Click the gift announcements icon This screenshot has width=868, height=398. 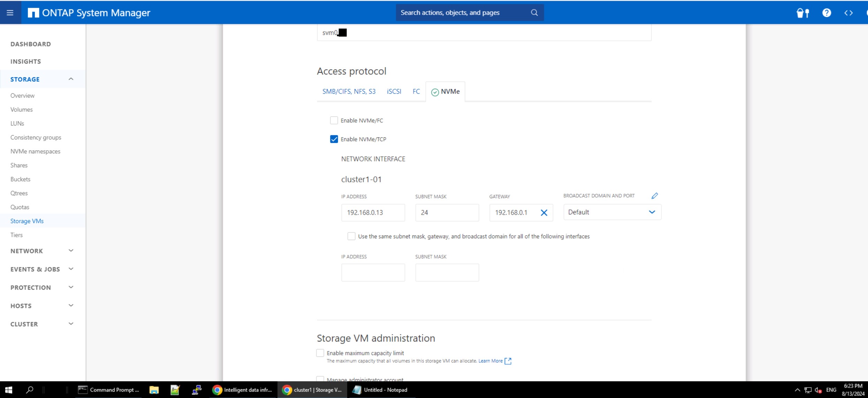(802, 13)
